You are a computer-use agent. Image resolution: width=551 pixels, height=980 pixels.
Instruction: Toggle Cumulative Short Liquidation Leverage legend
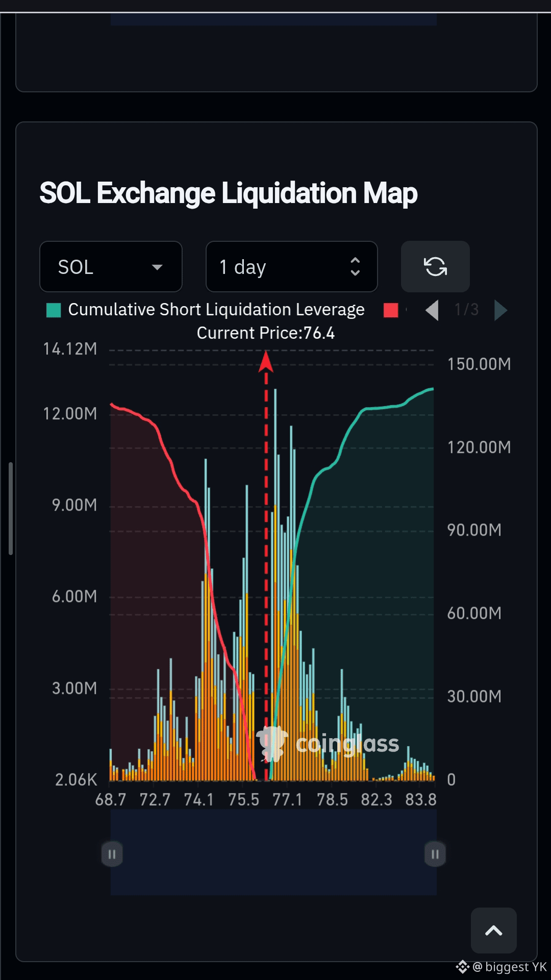coord(206,310)
